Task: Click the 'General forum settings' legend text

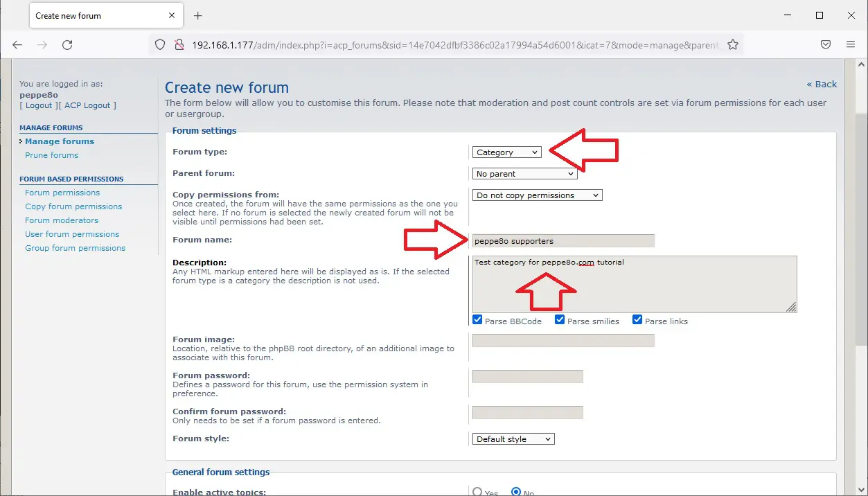Action: pyautogui.click(x=221, y=472)
